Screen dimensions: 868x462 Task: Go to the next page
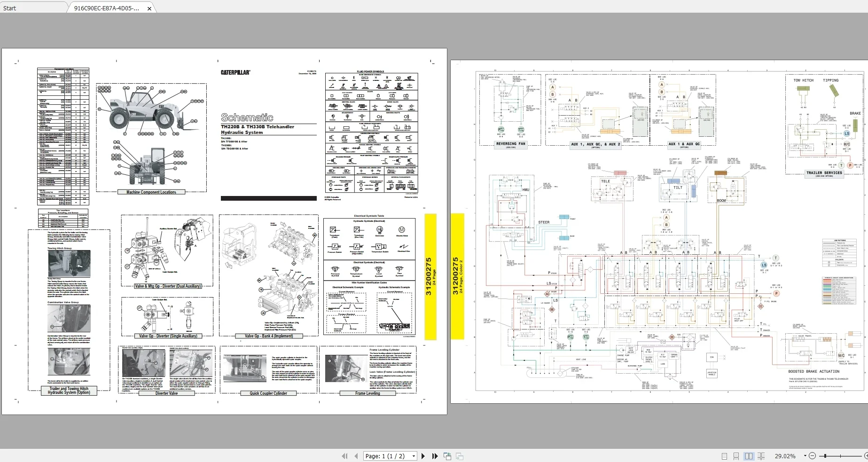click(x=423, y=456)
